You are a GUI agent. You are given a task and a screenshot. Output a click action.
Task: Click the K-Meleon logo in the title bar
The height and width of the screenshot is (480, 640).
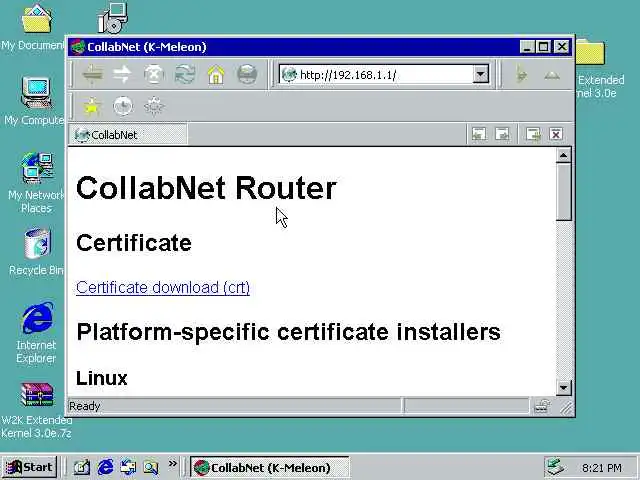coord(78,47)
